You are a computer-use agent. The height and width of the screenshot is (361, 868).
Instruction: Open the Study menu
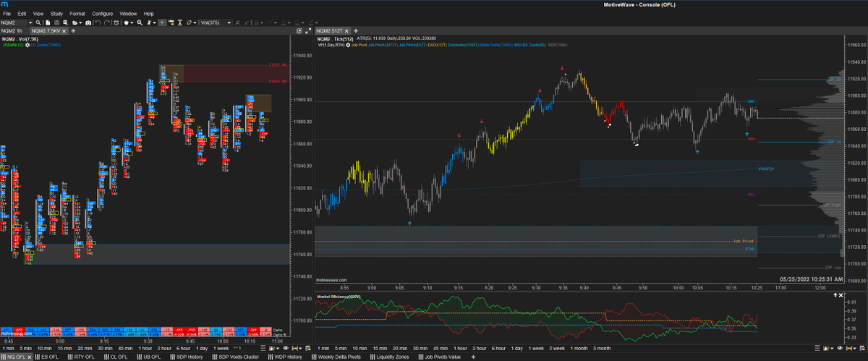pyautogui.click(x=56, y=13)
